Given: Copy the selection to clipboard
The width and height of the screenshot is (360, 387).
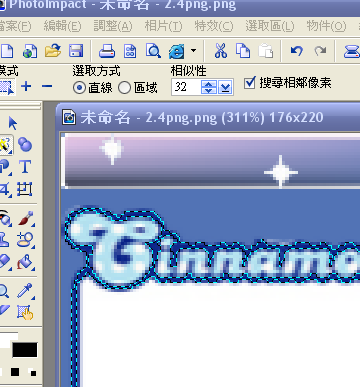Looking at the screenshot, I should tap(243, 51).
